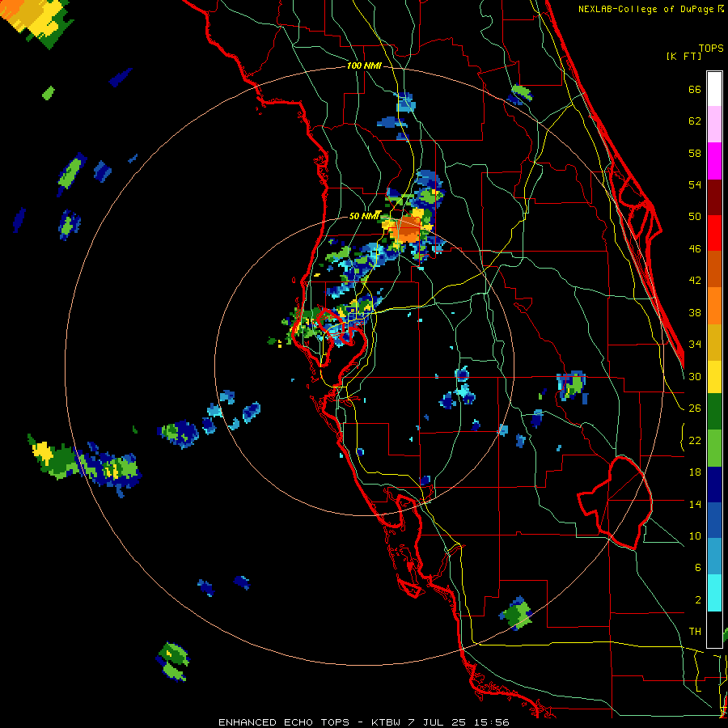This screenshot has height=728, width=728.
Task: Click the 42 legend value
Action: 695,281
